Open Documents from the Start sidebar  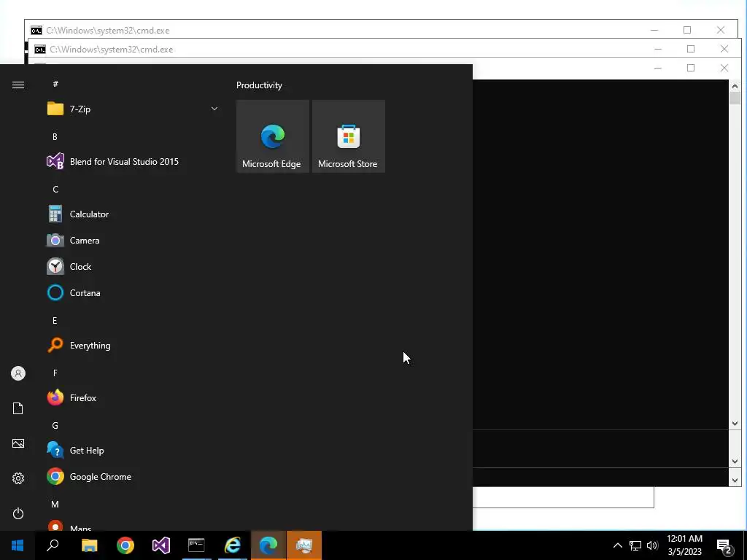[18, 408]
